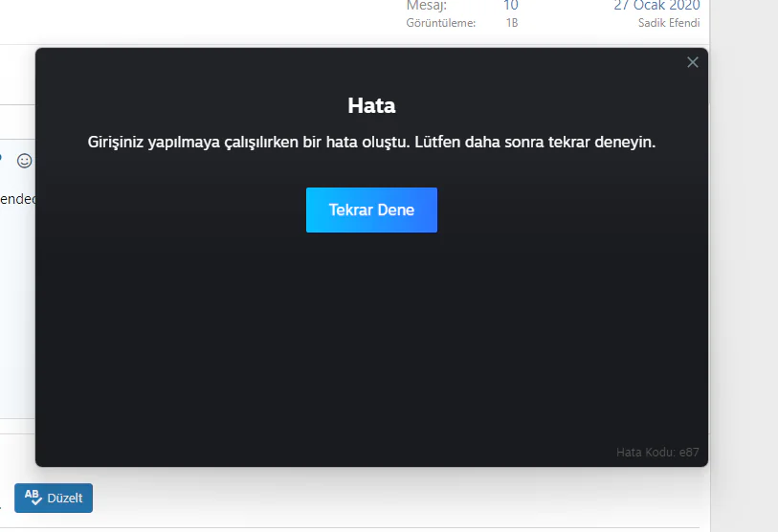The image size is (778, 532).
Task: Click the Düzelt spellcheck button
Action: (x=54, y=498)
